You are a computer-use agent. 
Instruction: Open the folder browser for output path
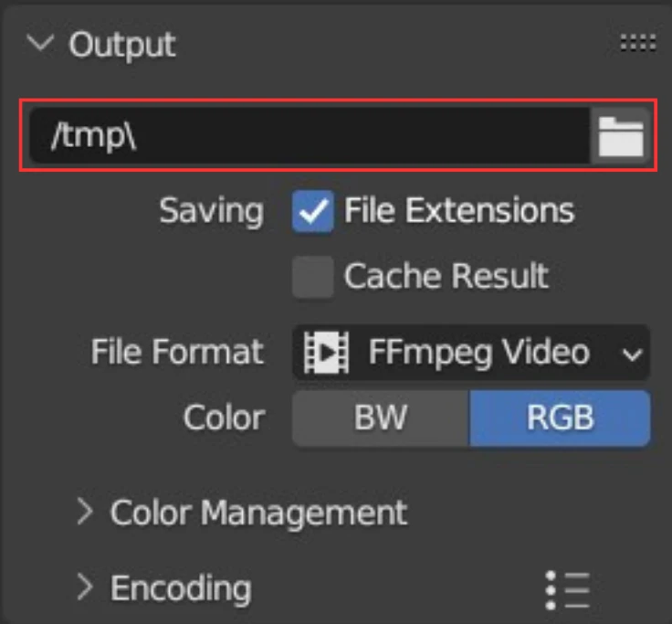tap(621, 136)
